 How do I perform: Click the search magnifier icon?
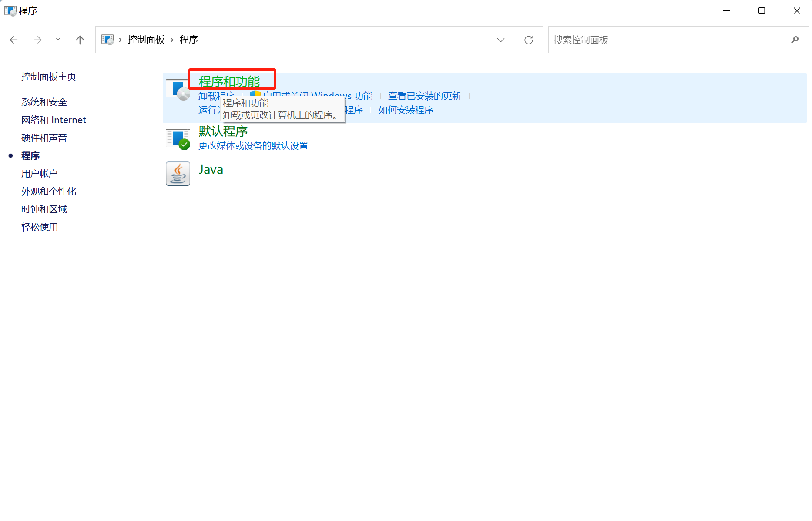click(795, 40)
